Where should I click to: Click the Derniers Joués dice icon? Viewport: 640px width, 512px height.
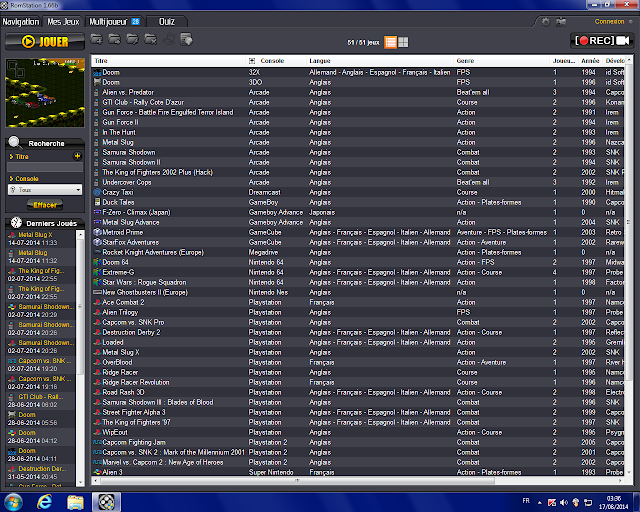(x=16, y=223)
